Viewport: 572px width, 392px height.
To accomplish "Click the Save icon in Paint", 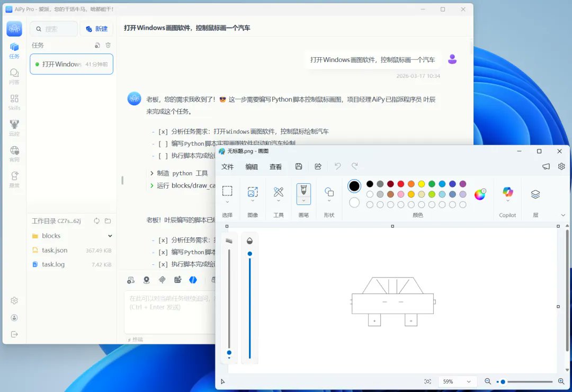I will [x=299, y=166].
